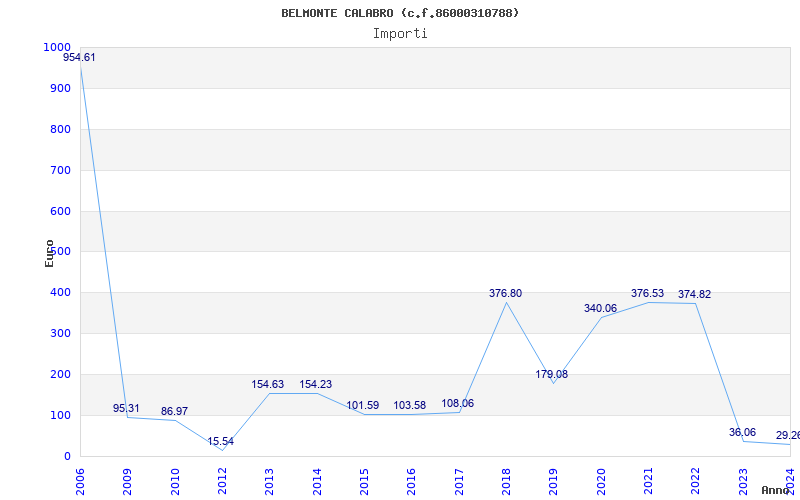This screenshot has width=800, height=500.
Task: Select the 340.06 data label
Action: point(601,309)
